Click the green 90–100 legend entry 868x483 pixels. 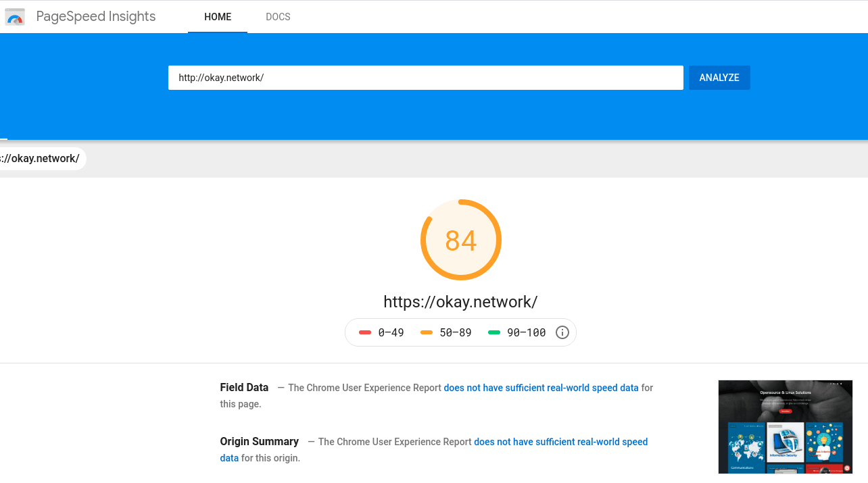[516, 332]
